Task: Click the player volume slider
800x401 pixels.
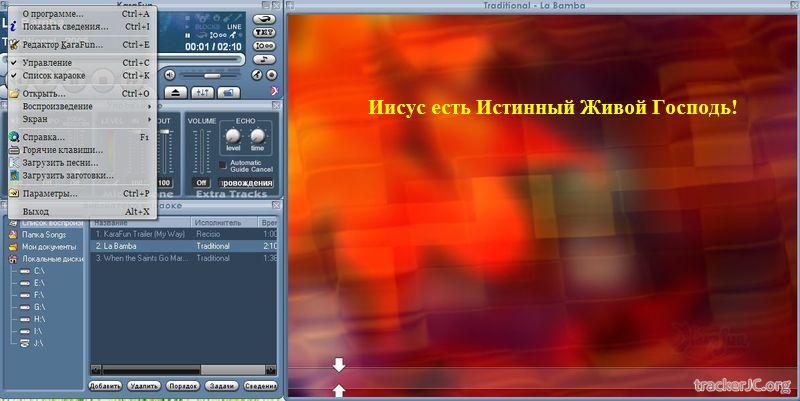Action: [212, 76]
